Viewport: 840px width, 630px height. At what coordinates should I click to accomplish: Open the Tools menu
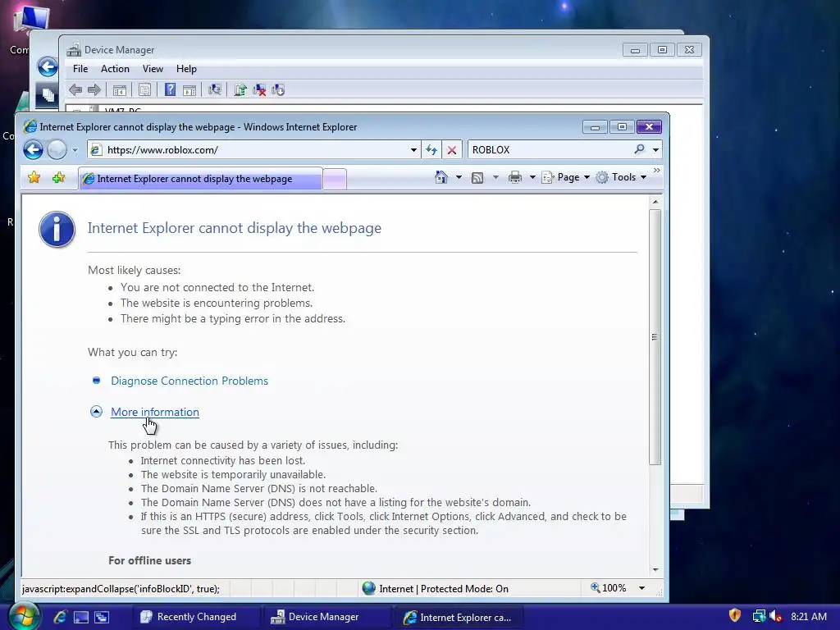622,177
